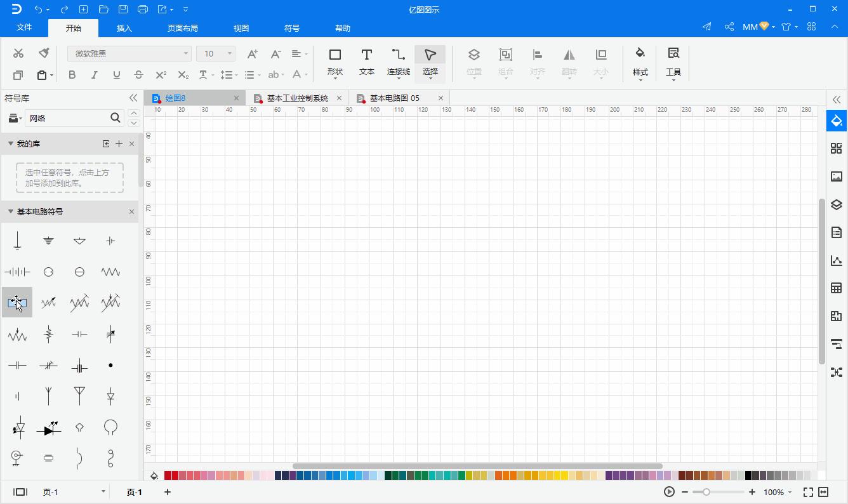
Task: Open the Tools (工具) menu icon
Action: (673, 63)
